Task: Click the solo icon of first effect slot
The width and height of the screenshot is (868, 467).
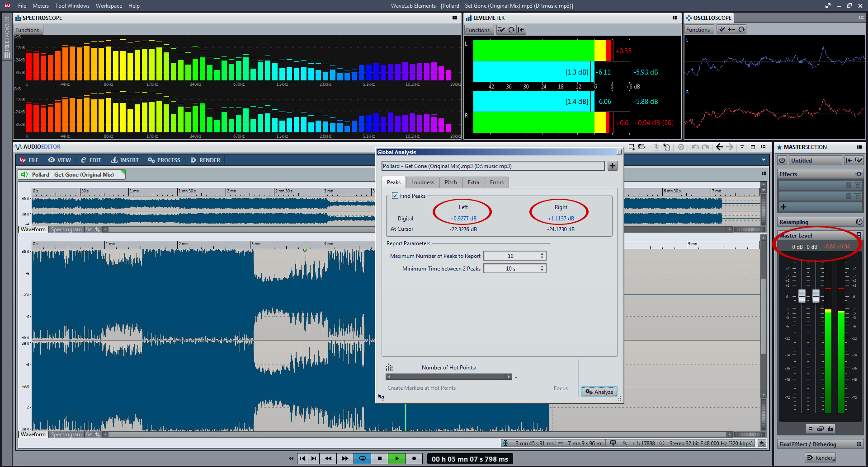Action: click(849, 185)
